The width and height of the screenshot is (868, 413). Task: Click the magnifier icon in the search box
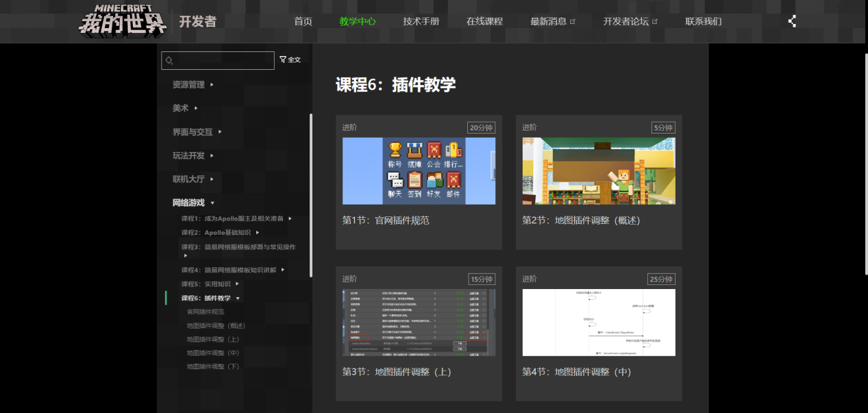pos(169,60)
